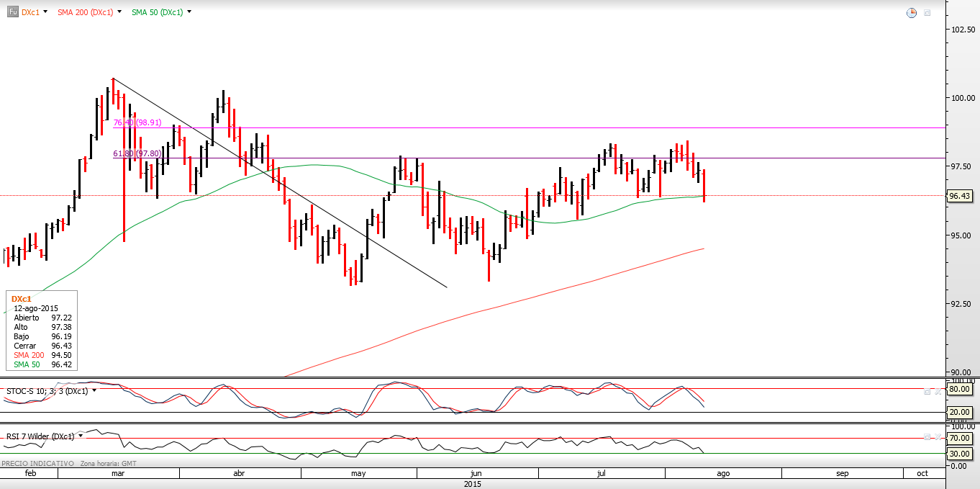The image size is (980, 489).
Task: Expand the DXc1 instrument dropdown
Action: pyautogui.click(x=46, y=13)
